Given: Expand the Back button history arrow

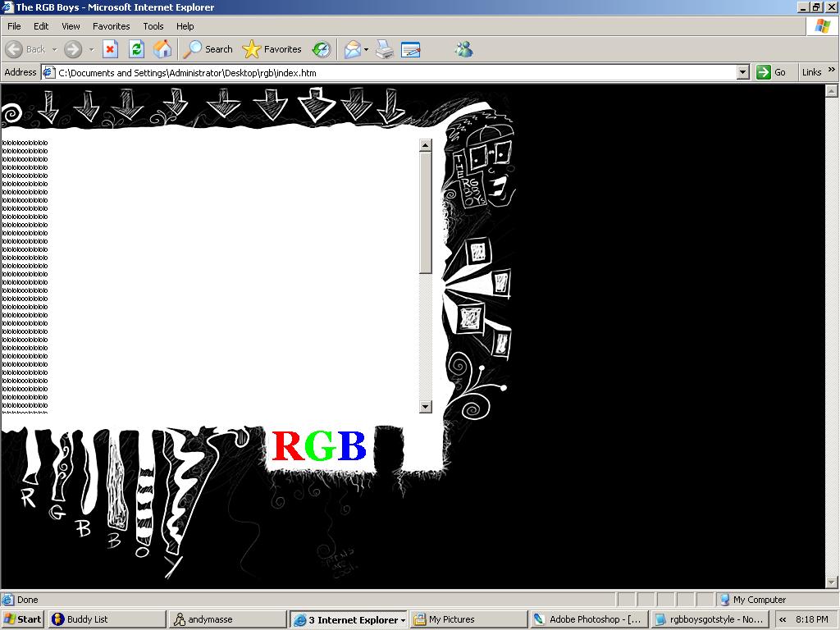Looking at the screenshot, I should [x=55, y=49].
